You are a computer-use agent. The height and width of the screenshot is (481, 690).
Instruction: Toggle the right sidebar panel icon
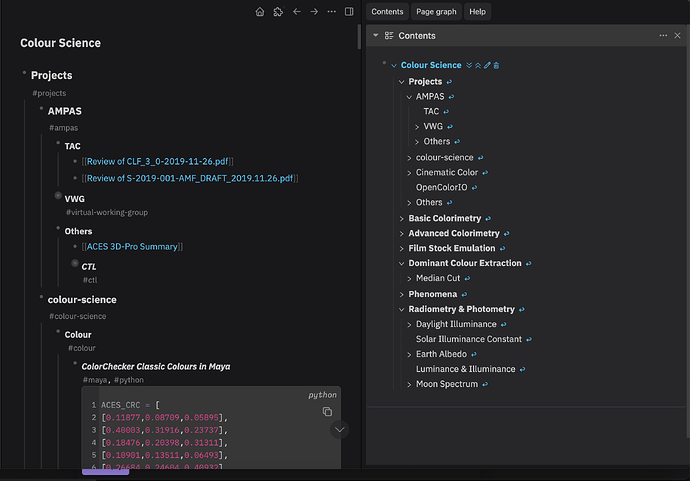349,11
